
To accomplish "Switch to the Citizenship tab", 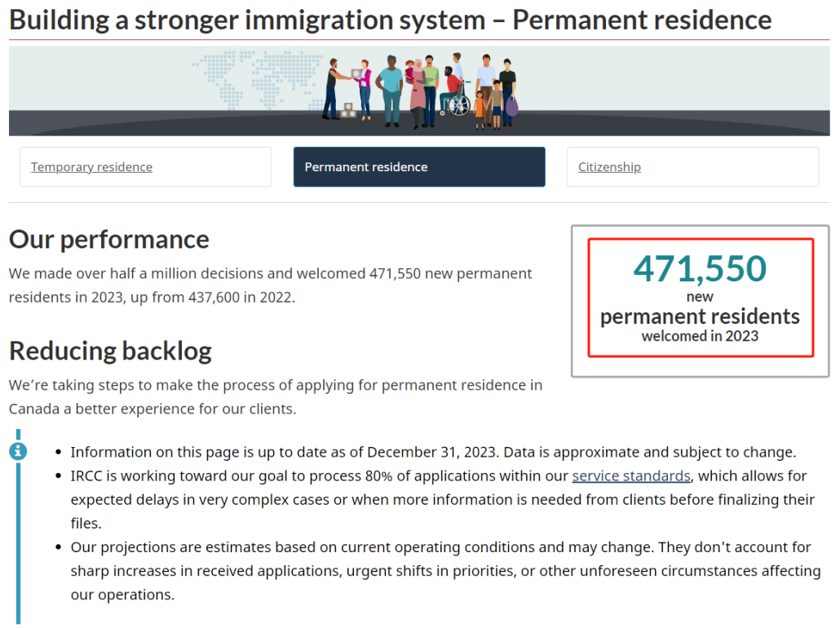I will (609, 167).
